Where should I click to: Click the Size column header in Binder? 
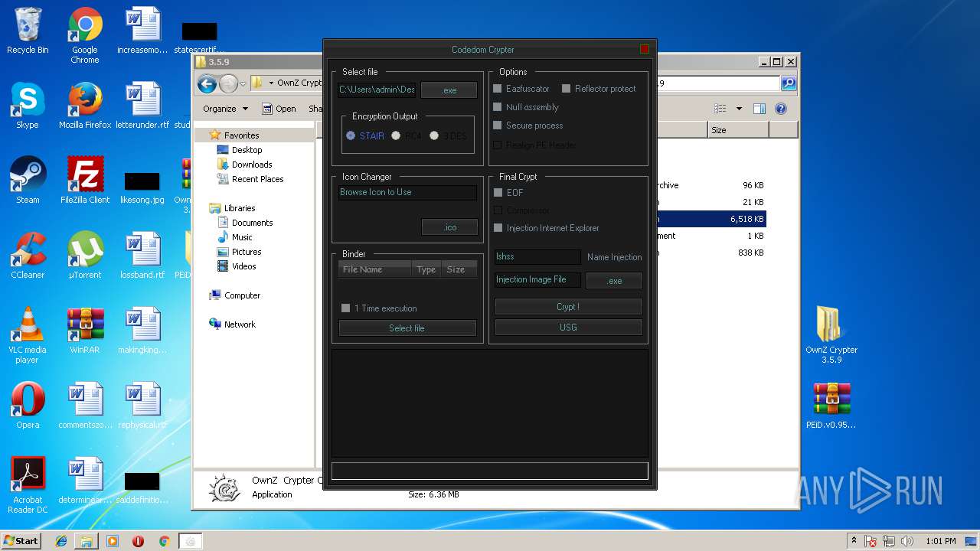coord(459,269)
